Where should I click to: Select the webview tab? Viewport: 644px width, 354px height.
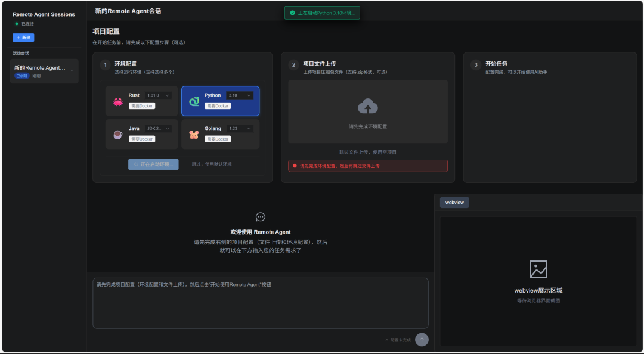pyautogui.click(x=454, y=203)
